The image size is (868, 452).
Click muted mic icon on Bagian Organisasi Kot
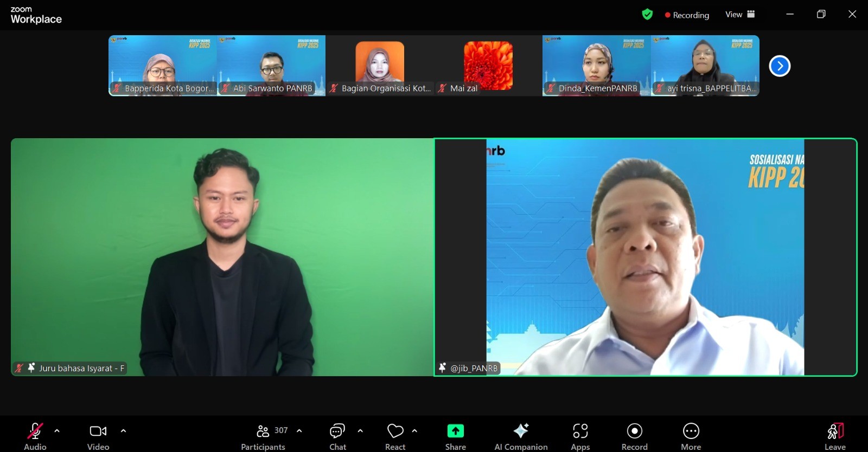334,88
